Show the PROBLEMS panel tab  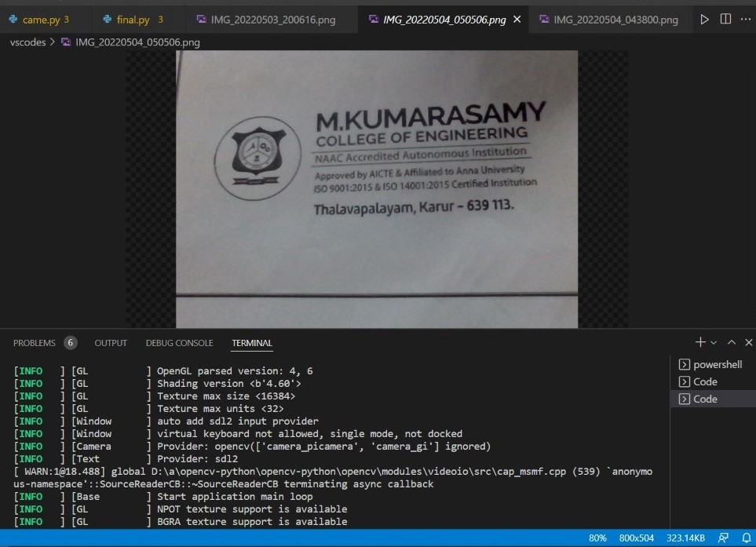click(x=35, y=343)
